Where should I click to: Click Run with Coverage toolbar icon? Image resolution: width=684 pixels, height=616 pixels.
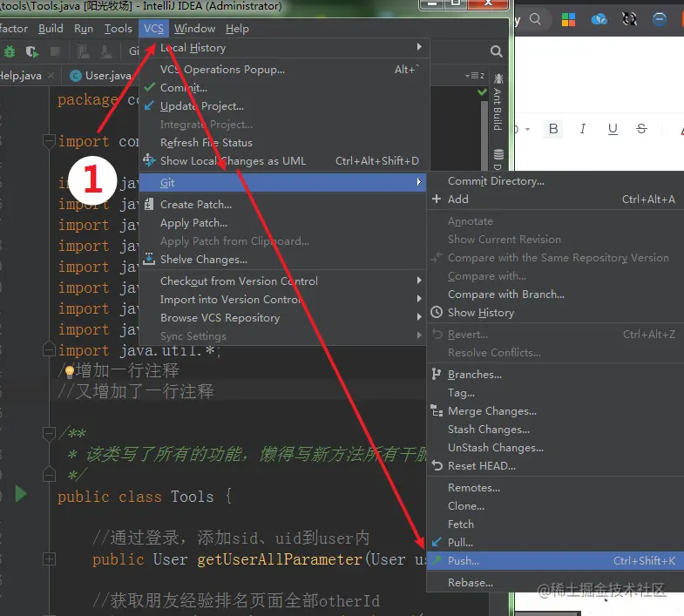(32, 52)
